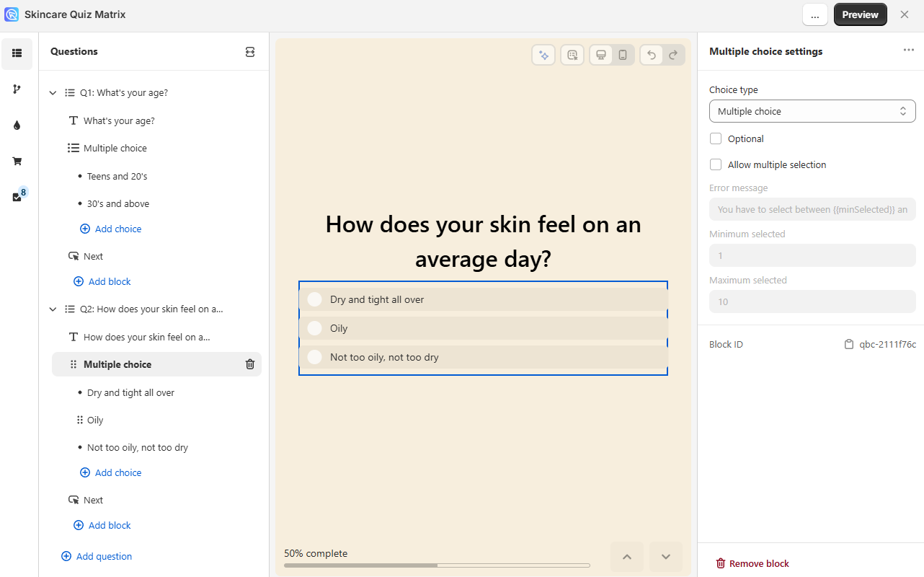Click the Q2: How does your skin feel row title

151,309
